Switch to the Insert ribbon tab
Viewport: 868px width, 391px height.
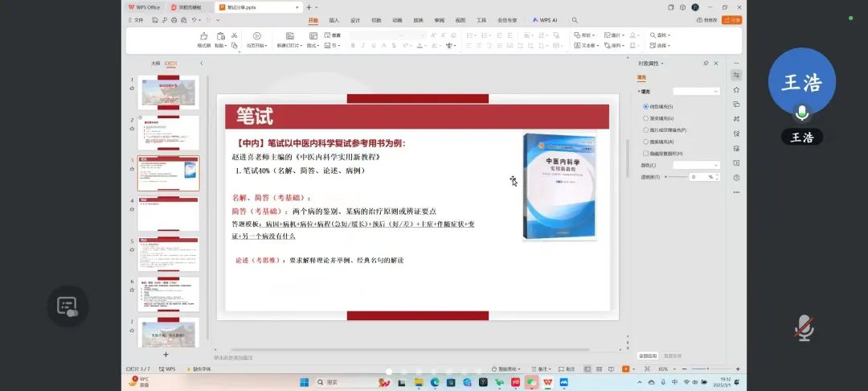click(334, 20)
